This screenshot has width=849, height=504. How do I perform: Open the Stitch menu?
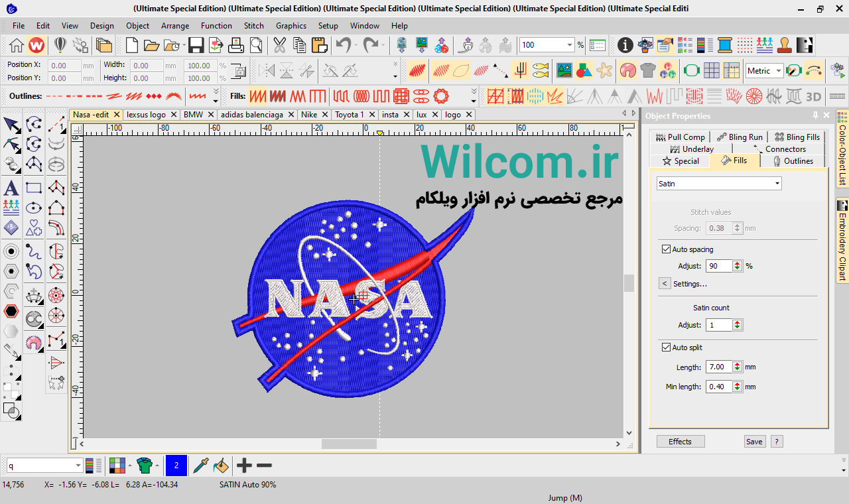(x=254, y=26)
